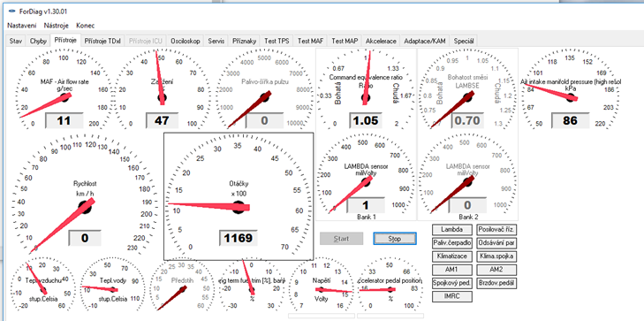
Task: Click the ForDiag app icon in title bar
Action: tap(11, 11)
